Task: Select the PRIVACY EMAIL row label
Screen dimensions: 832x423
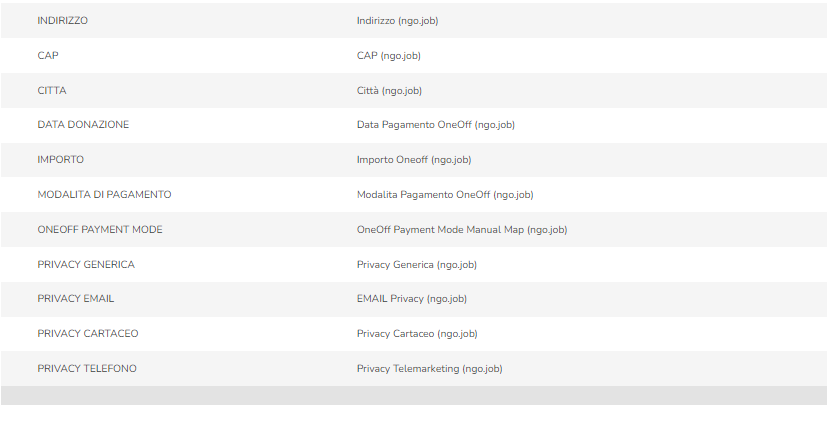Action: point(78,299)
